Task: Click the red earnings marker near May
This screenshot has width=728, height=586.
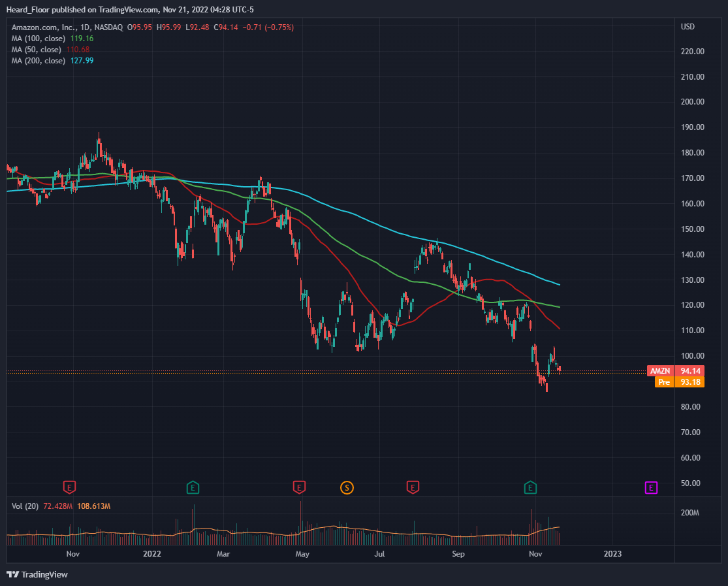Action: click(299, 487)
